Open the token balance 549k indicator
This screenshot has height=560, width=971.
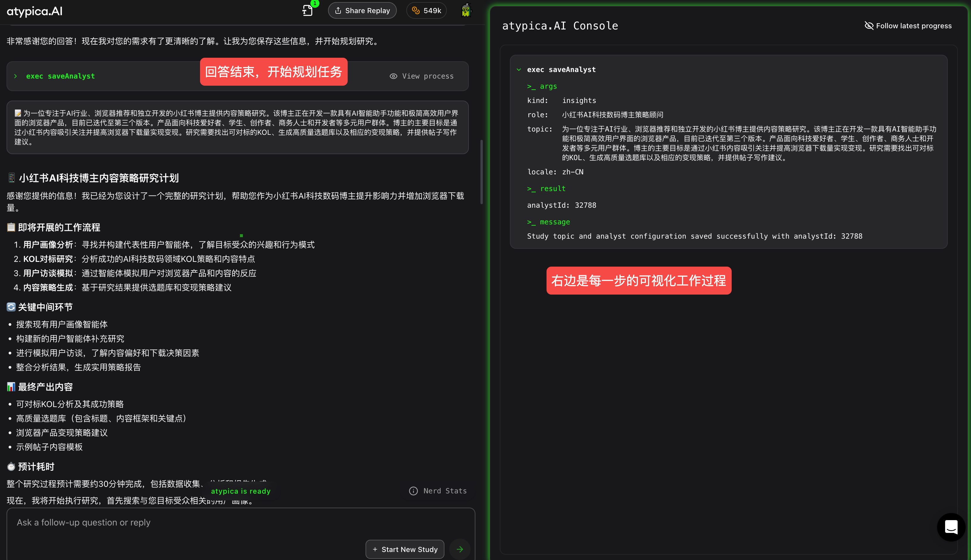(x=426, y=10)
